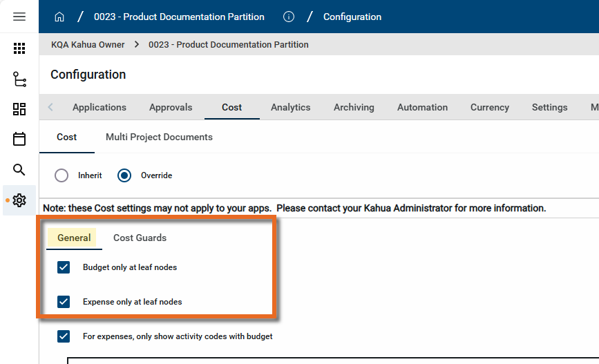Open search from the sidebar
This screenshot has height=364, width=599.
(x=19, y=170)
